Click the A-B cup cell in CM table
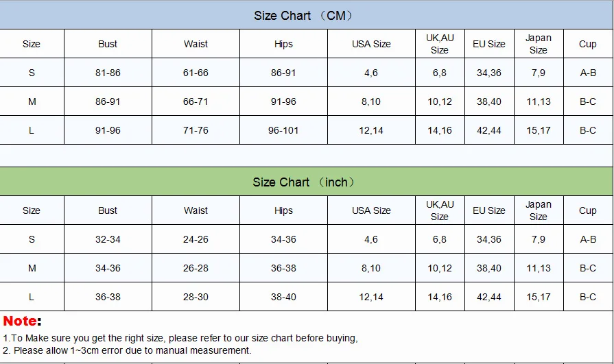The height and width of the screenshot is (364, 614). coord(588,73)
